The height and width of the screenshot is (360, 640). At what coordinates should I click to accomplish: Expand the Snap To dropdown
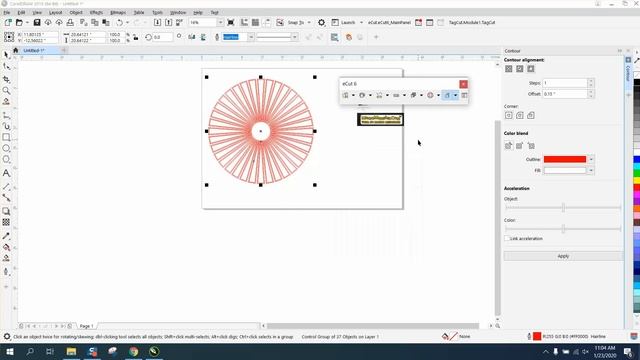tap(309, 22)
